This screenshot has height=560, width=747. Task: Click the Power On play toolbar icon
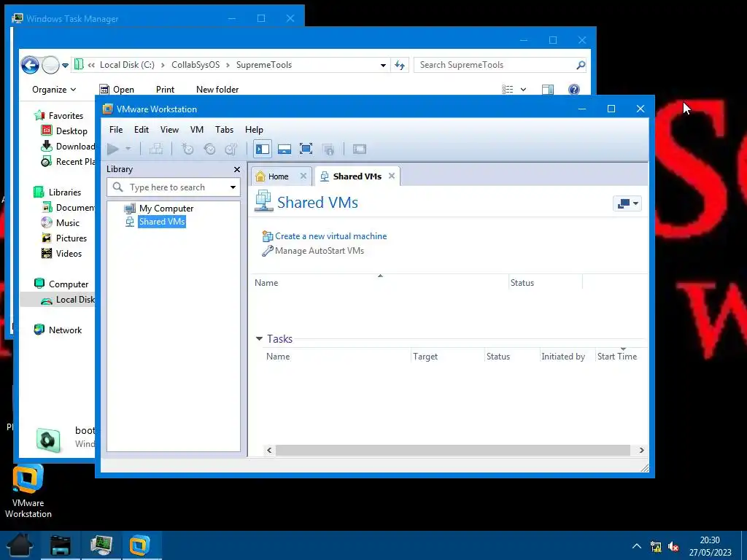[x=113, y=149]
